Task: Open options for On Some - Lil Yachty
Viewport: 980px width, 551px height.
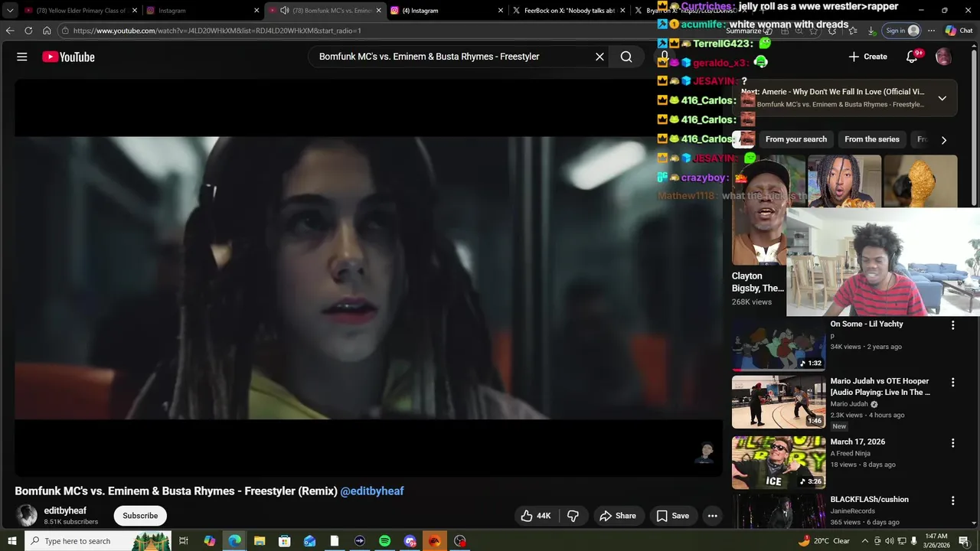Action: pyautogui.click(x=952, y=324)
